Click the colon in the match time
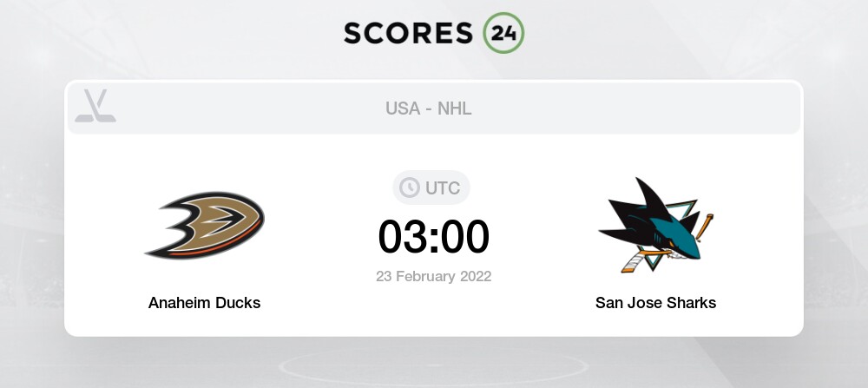 pyautogui.click(x=434, y=238)
